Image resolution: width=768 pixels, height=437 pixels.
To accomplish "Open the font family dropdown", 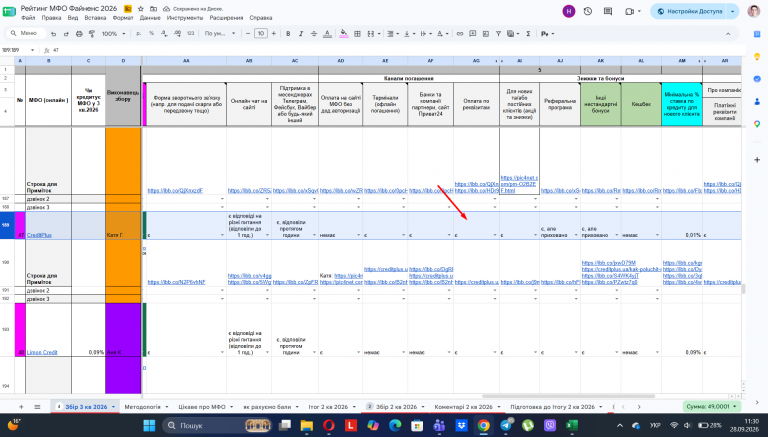I will [x=220, y=34].
